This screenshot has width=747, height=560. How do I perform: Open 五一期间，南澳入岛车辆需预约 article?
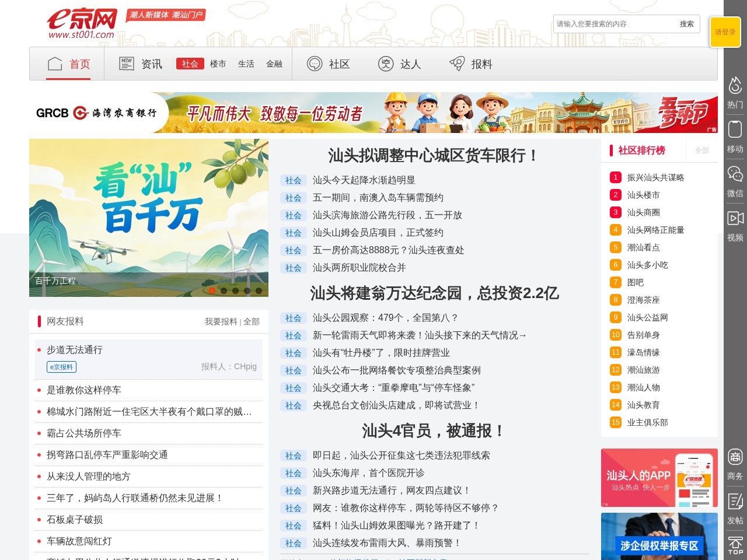click(x=378, y=198)
